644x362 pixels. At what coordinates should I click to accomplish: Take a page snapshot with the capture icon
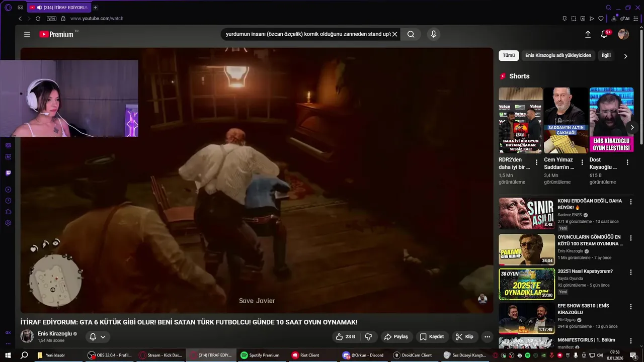click(x=574, y=19)
